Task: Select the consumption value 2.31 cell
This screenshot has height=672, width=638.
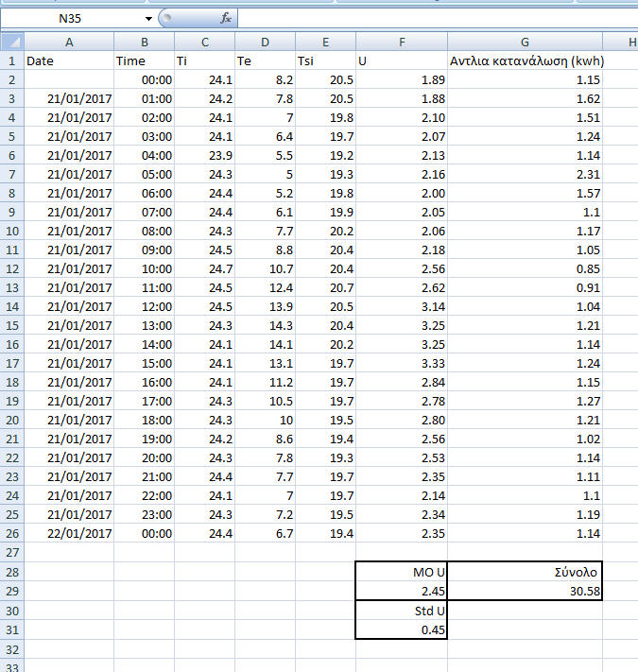Action: [525, 175]
